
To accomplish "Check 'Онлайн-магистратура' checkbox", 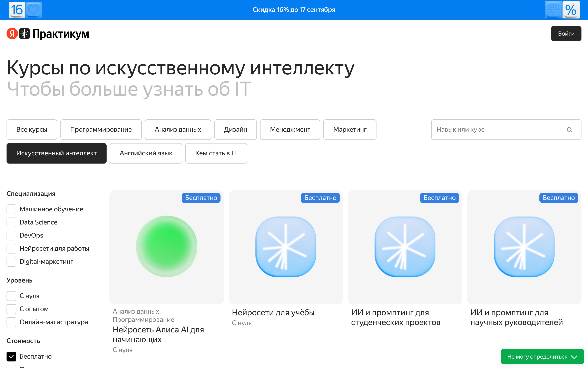I will pos(11,322).
